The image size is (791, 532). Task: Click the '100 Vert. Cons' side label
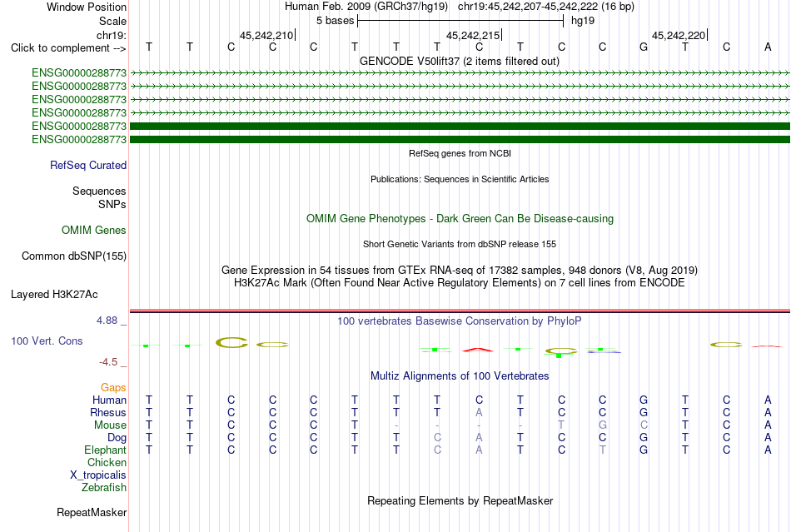coord(47,341)
